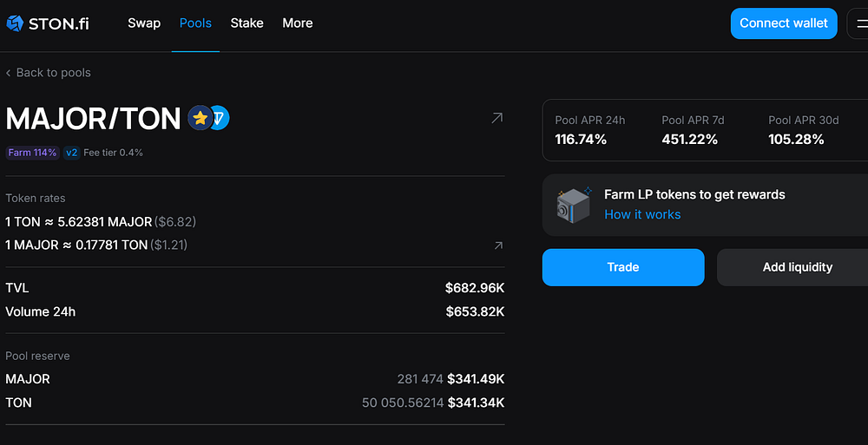Click the Farm 114% badge

(32, 153)
